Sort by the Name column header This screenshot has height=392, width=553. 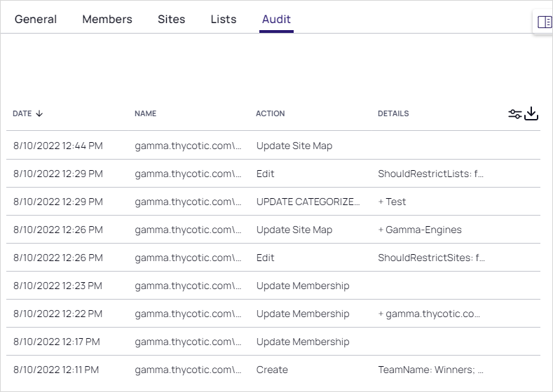click(145, 113)
